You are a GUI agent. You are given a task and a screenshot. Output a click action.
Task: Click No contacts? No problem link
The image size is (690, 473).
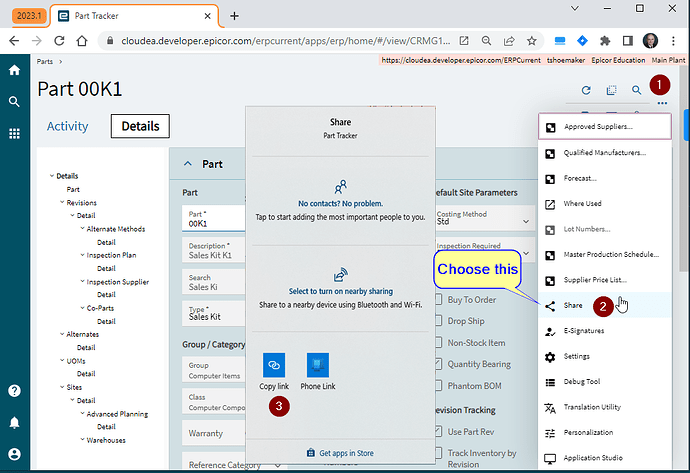(340, 203)
